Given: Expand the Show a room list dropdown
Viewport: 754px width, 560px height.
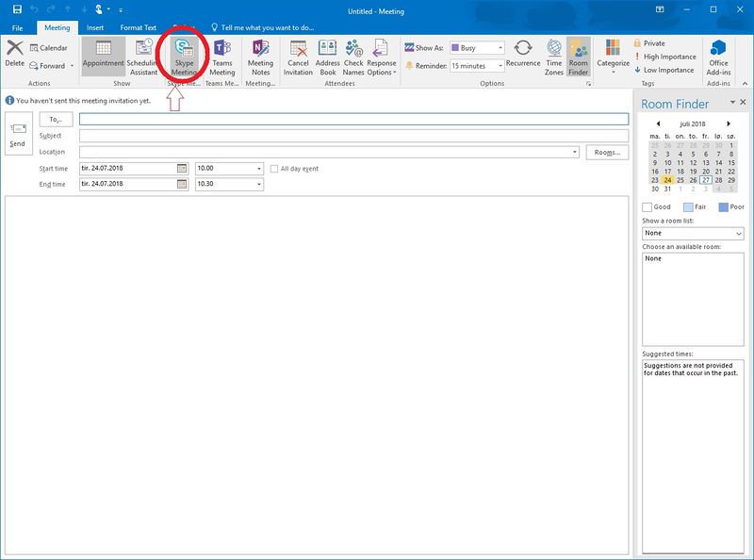Looking at the screenshot, I should pyautogui.click(x=693, y=233).
